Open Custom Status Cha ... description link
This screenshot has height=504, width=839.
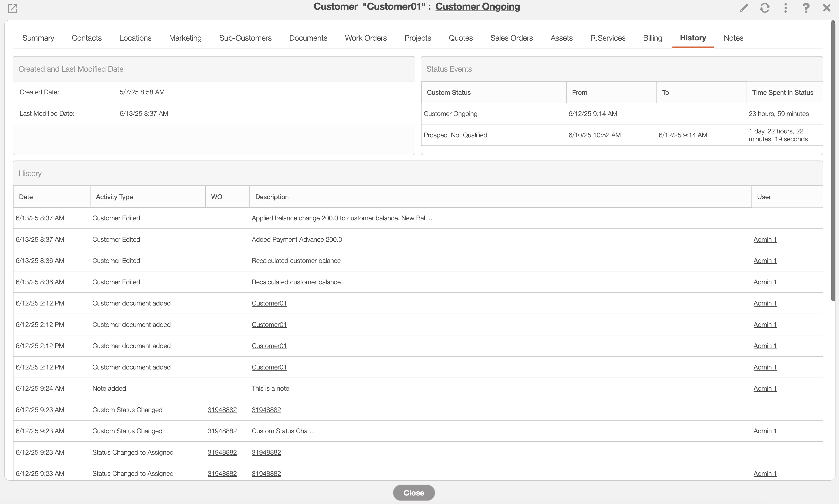pyautogui.click(x=283, y=431)
